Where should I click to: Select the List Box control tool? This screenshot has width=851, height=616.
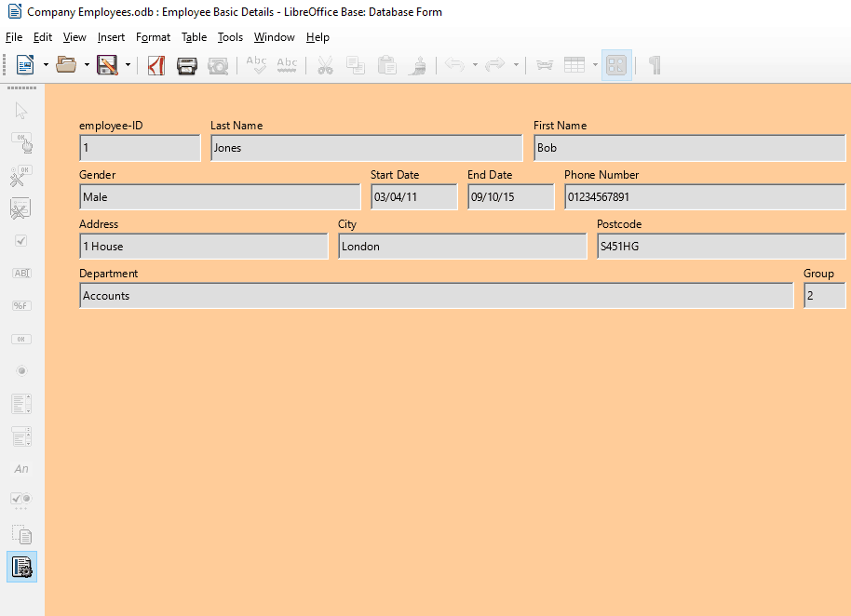pyautogui.click(x=21, y=403)
